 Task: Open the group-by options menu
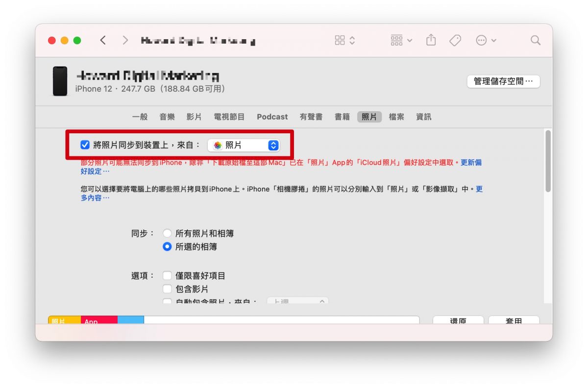click(402, 40)
